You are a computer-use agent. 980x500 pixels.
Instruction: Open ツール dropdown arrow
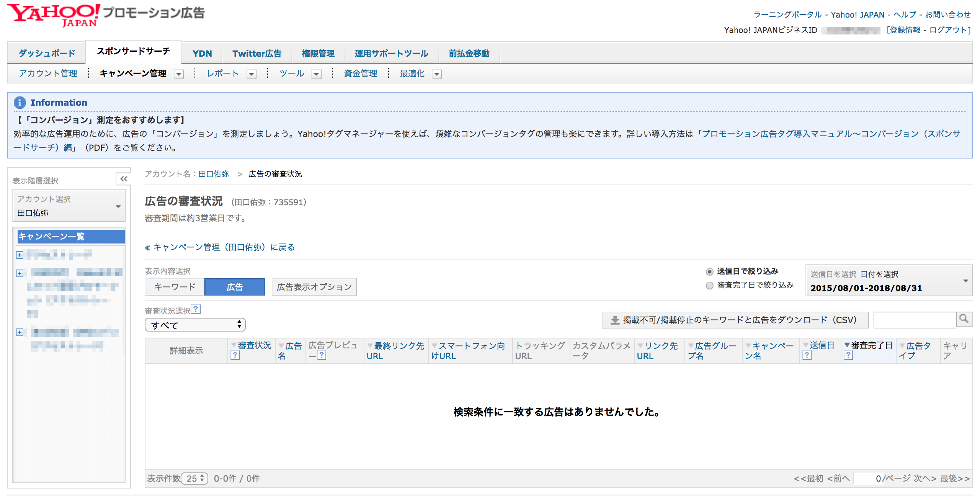tap(316, 74)
